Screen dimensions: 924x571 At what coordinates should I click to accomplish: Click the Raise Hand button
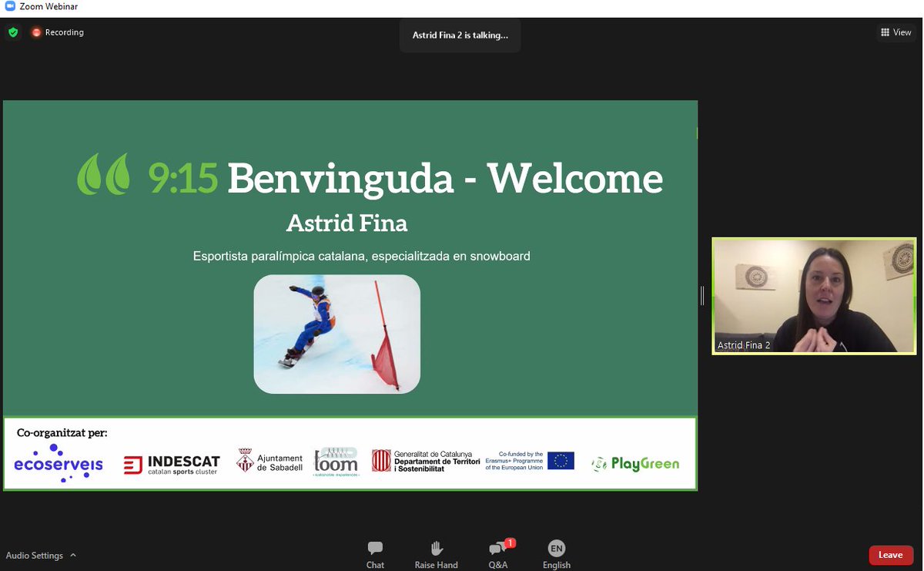pos(436,554)
